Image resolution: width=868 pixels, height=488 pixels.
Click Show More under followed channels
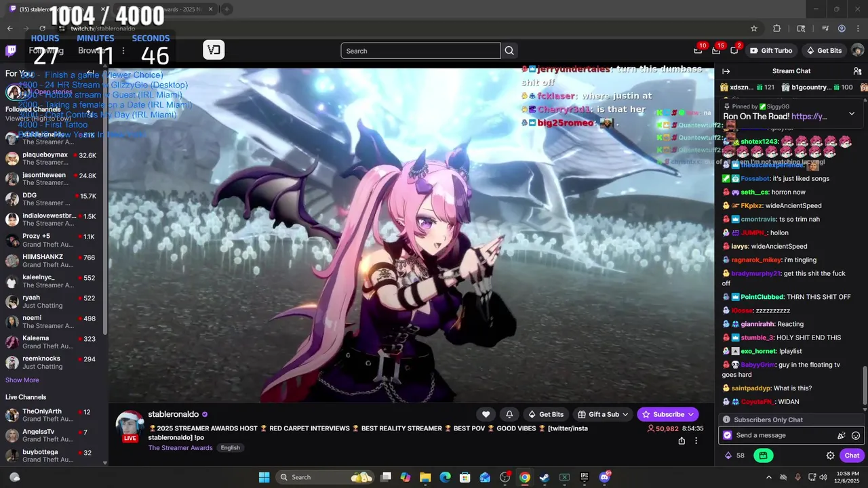point(22,380)
